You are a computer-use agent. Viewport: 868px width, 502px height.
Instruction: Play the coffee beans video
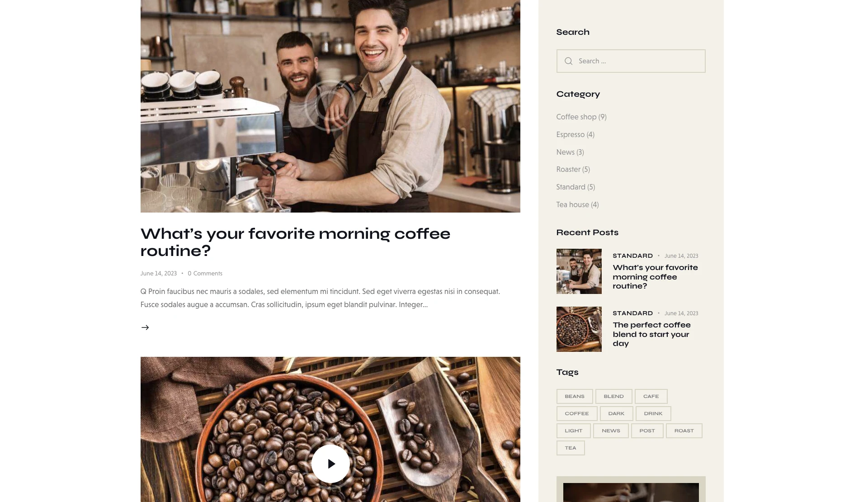coord(330,464)
